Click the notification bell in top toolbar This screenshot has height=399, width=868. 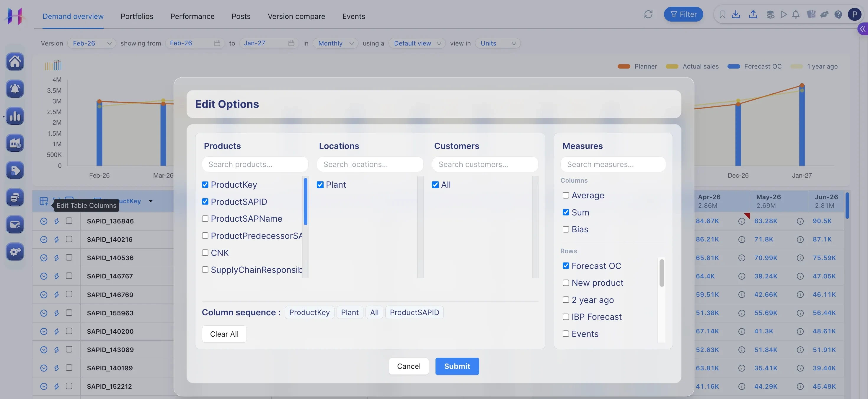click(x=796, y=14)
